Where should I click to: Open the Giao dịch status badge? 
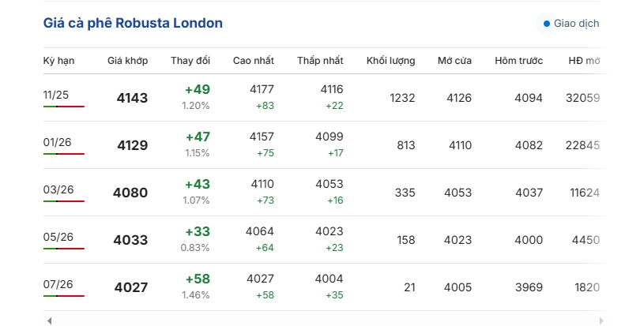point(572,24)
